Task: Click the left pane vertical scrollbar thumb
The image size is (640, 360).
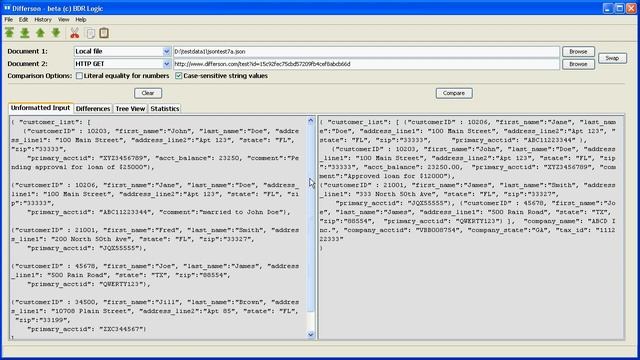Action: (x=311, y=218)
